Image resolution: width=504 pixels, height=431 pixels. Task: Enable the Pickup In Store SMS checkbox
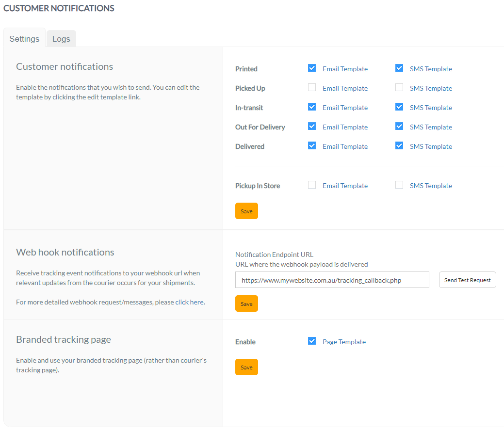click(399, 185)
